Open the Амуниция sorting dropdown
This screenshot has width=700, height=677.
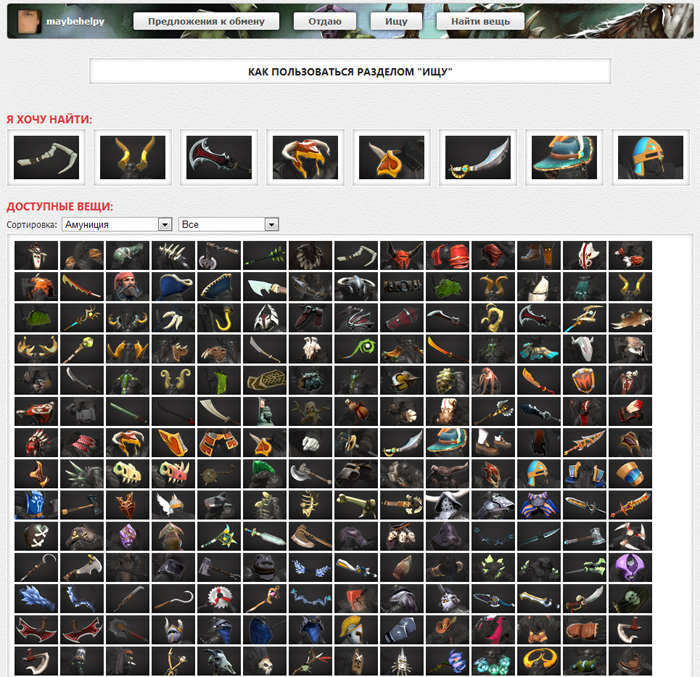click(x=117, y=224)
